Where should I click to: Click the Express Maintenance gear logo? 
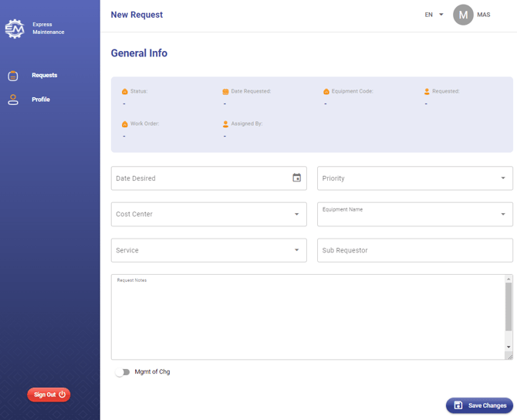click(15, 29)
